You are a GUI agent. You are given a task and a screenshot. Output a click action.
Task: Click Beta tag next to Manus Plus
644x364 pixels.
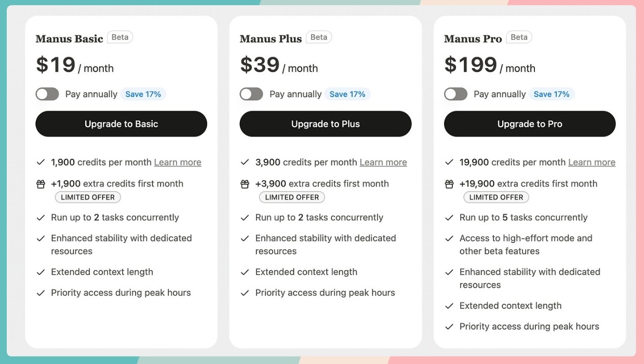319,37
